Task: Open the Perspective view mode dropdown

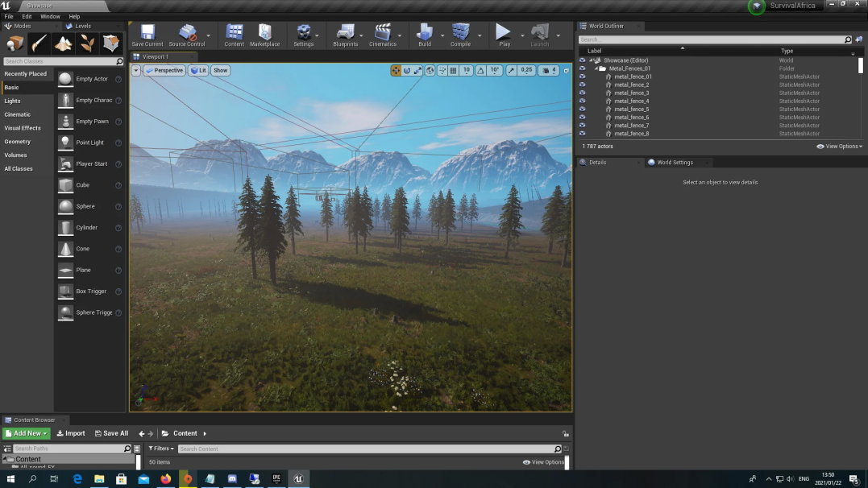Action: point(164,71)
